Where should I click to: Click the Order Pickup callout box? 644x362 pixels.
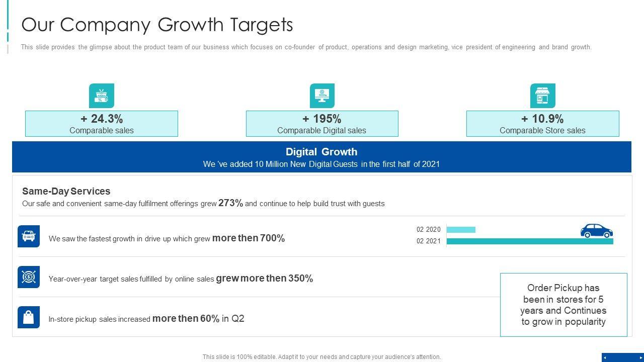pos(563,305)
